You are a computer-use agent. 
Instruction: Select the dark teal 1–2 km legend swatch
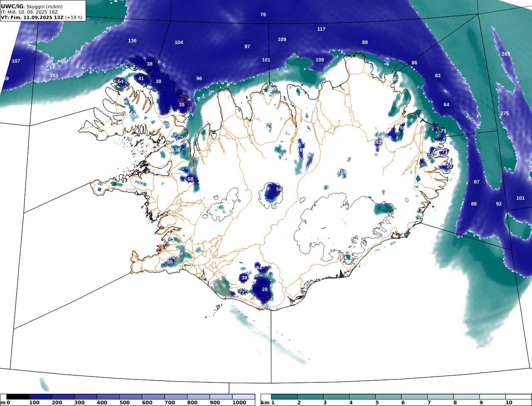[x=284, y=397]
